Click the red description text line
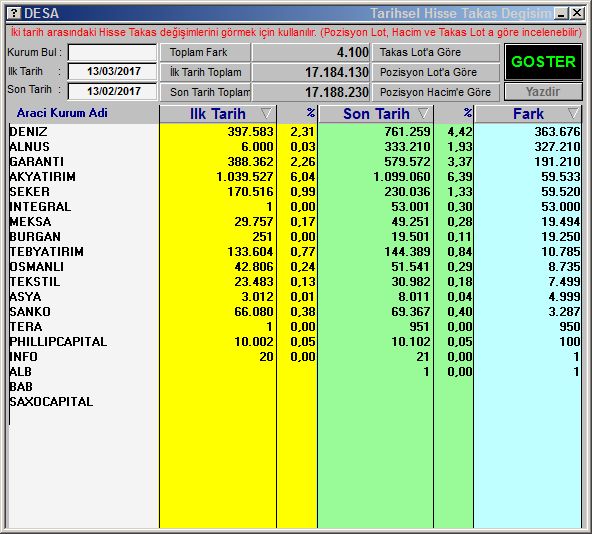This screenshot has width=592, height=534. point(296,32)
